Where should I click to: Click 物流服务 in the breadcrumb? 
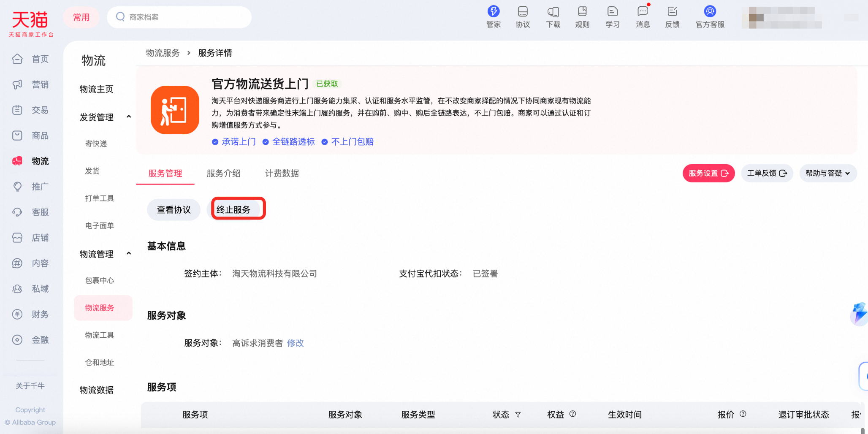(163, 53)
